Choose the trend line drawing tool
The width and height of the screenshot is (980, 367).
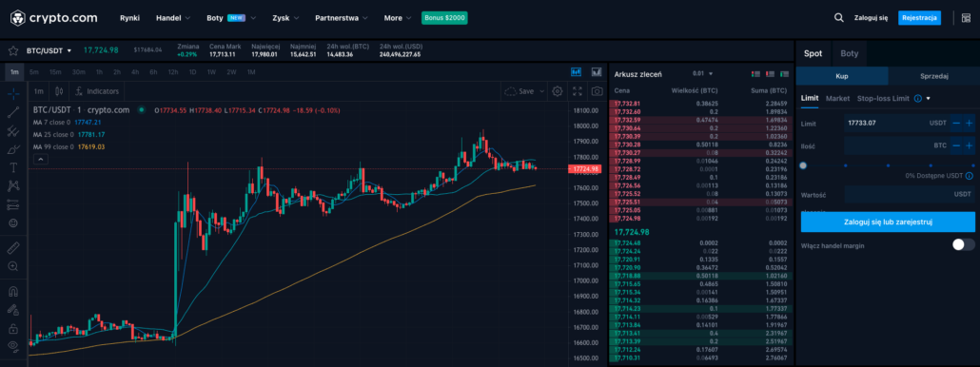point(13,112)
